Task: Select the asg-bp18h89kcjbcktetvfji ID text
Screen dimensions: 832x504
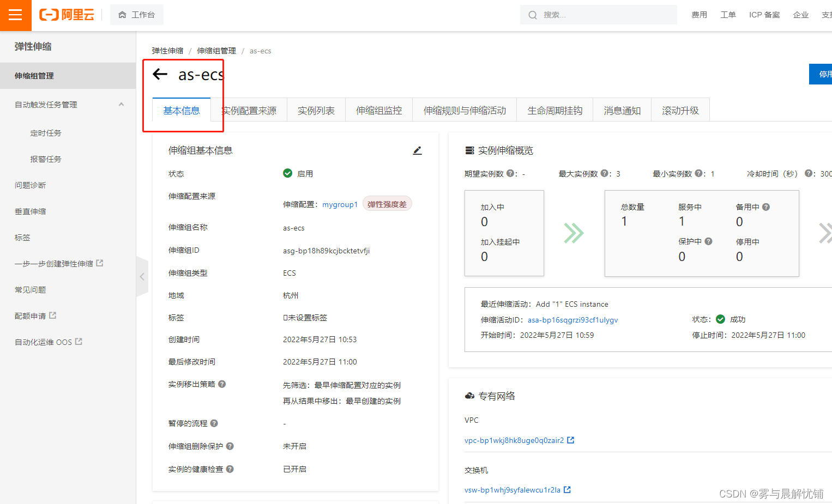Action: tap(327, 251)
